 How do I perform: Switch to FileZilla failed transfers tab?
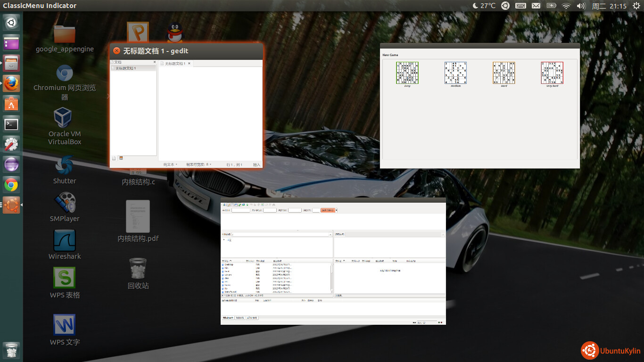[x=240, y=318]
